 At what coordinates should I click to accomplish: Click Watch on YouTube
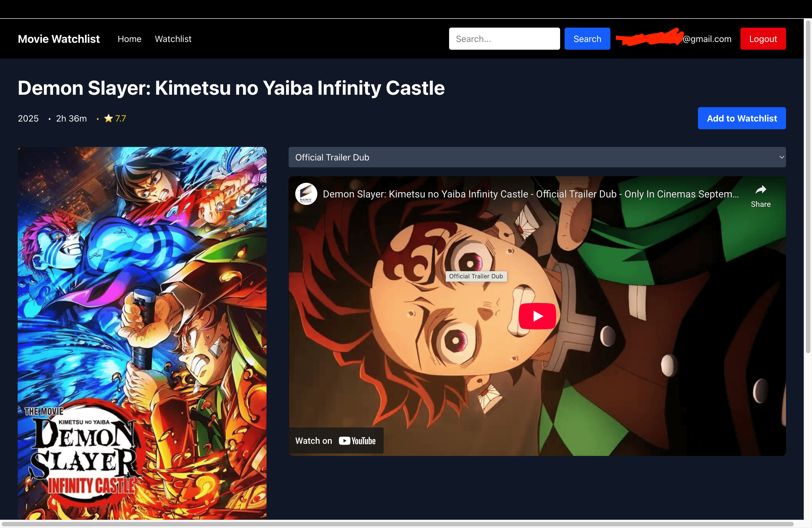[x=336, y=440]
